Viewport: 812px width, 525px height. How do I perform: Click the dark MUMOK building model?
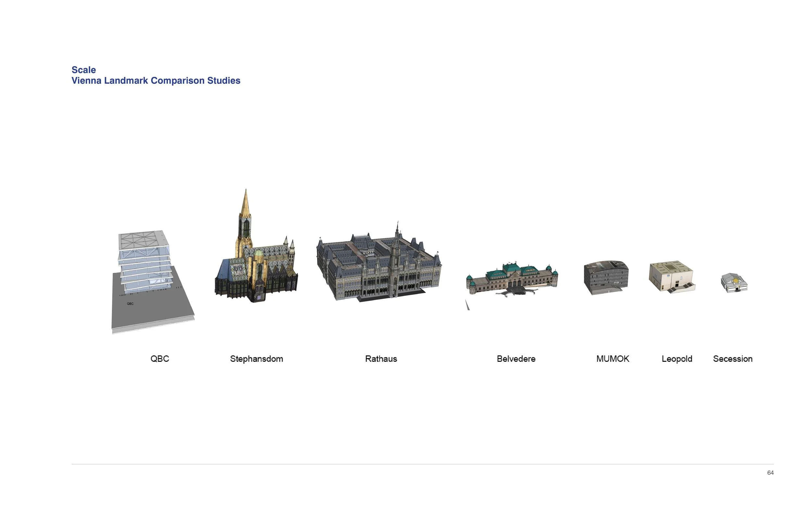pos(606,277)
